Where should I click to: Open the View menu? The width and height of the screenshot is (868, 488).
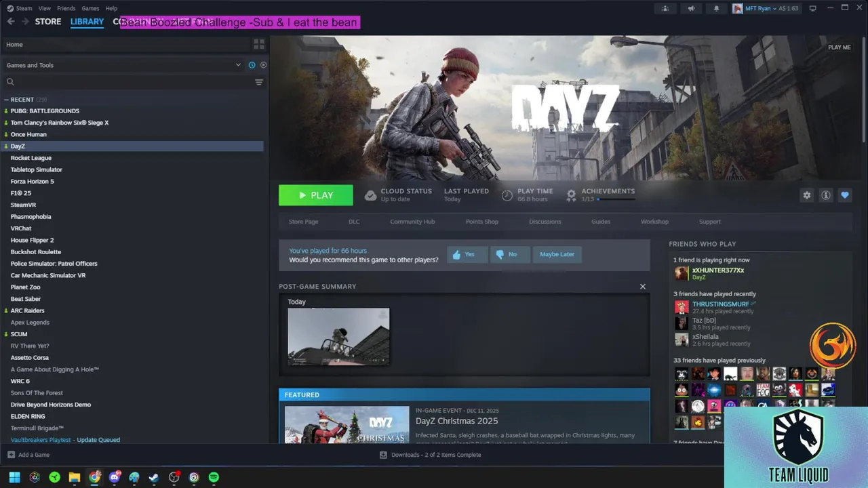pyautogui.click(x=45, y=8)
